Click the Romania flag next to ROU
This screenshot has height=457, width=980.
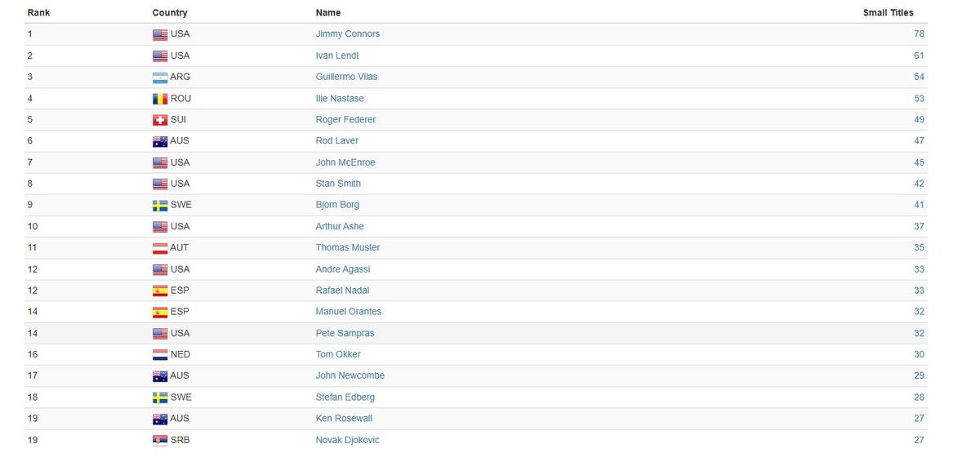coord(160,99)
